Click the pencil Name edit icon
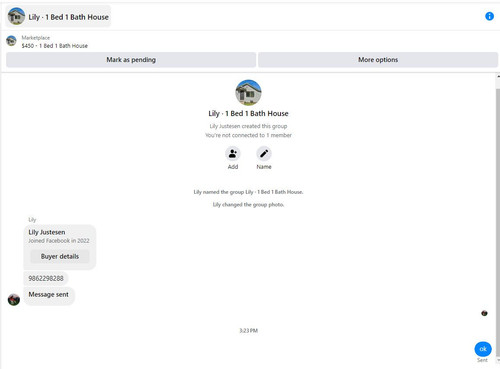The image size is (500, 369). [264, 154]
